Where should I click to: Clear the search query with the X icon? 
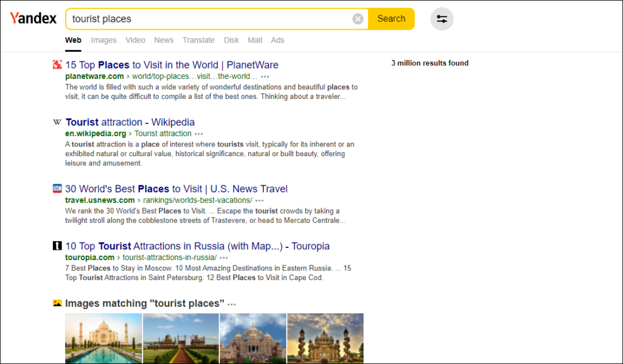point(358,19)
